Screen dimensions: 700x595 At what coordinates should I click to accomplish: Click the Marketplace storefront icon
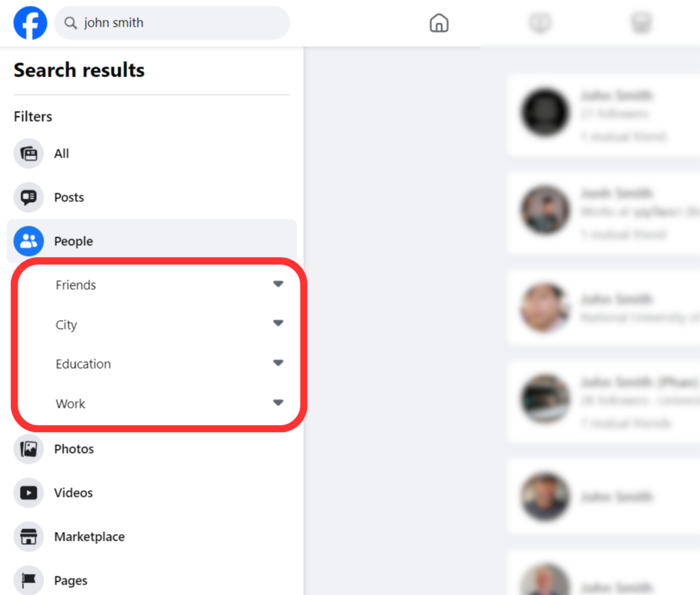click(28, 537)
